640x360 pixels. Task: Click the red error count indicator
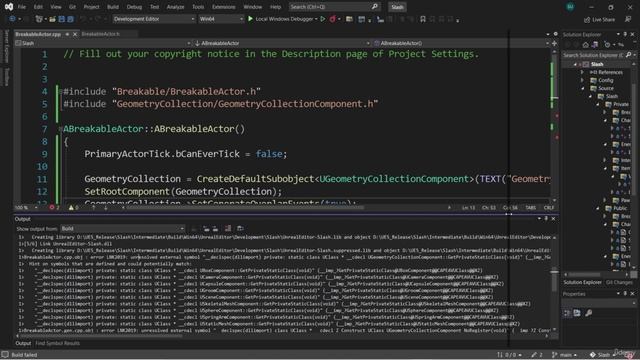[x=54, y=208]
